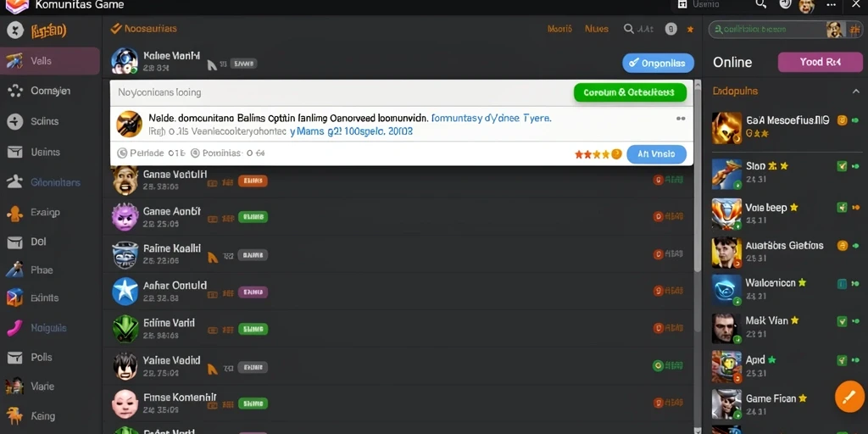The width and height of the screenshot is (868, 434).
Task: Click the round X icon atop sidebar
Action: click(x=15, y=30)
